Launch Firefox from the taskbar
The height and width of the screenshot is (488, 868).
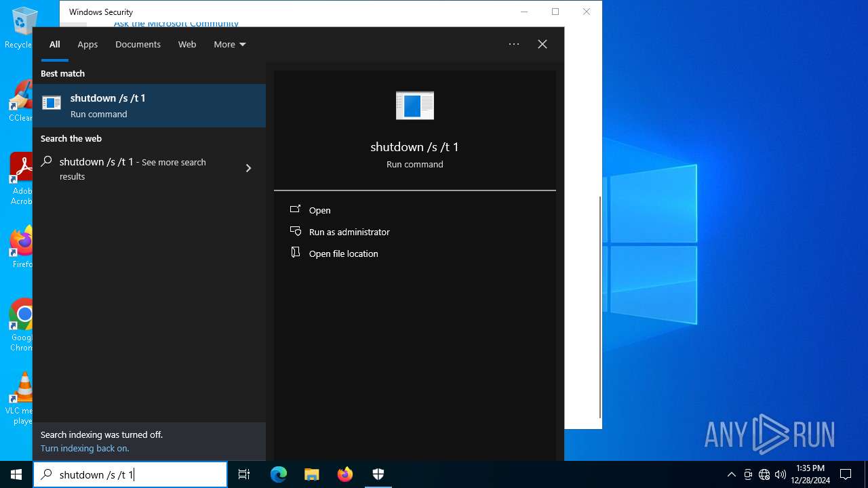345,474
